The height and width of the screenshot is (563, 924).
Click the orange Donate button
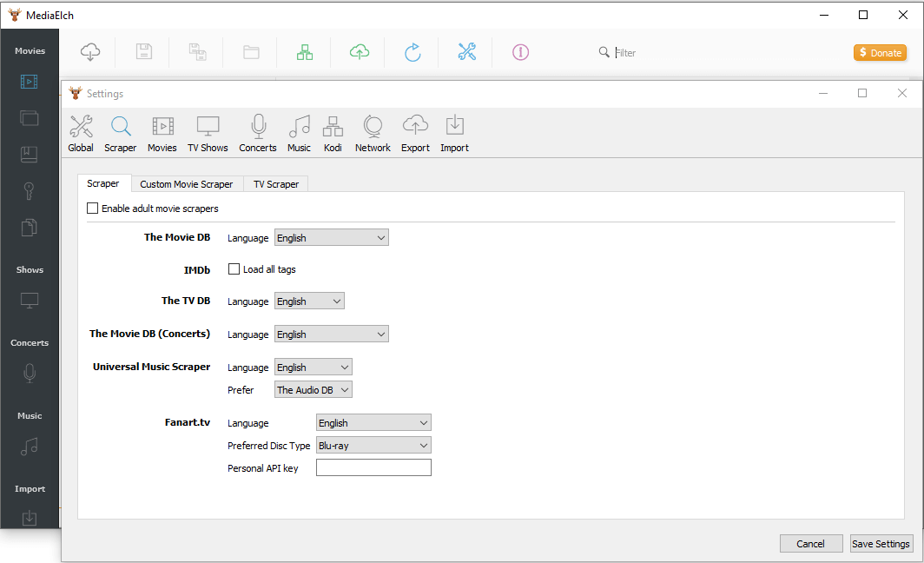(880, 52)
